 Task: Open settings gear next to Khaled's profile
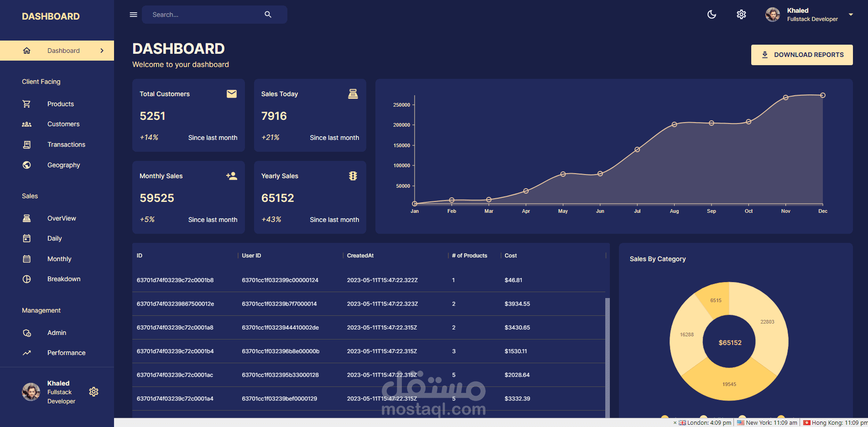click(x=94, y=391)
